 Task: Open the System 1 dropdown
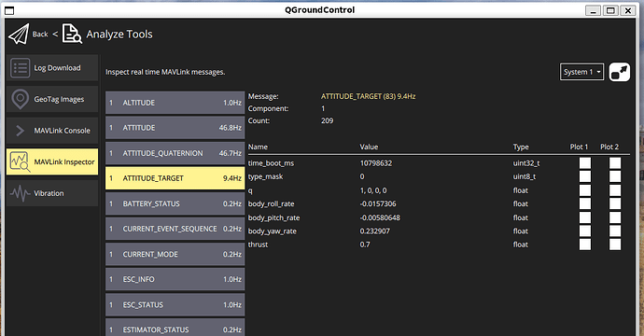(x=581, y=72)
